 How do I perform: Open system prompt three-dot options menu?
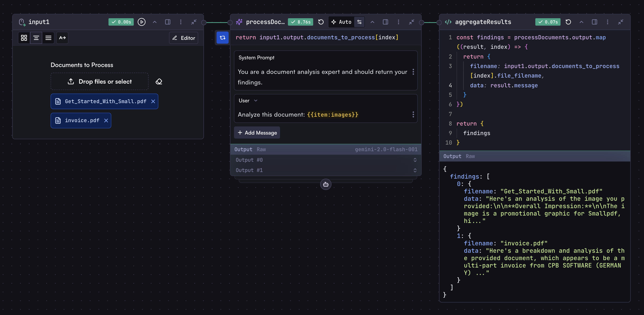tap(413, 72)
